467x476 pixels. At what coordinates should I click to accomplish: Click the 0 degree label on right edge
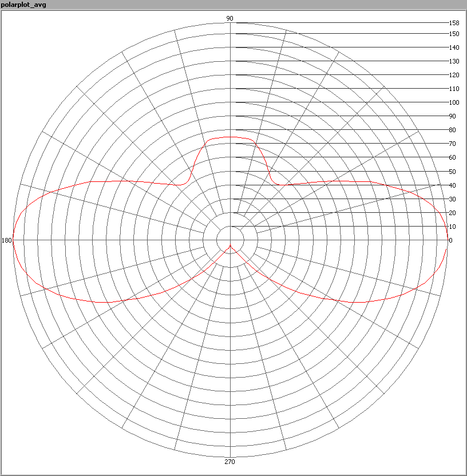coord(450,240)
